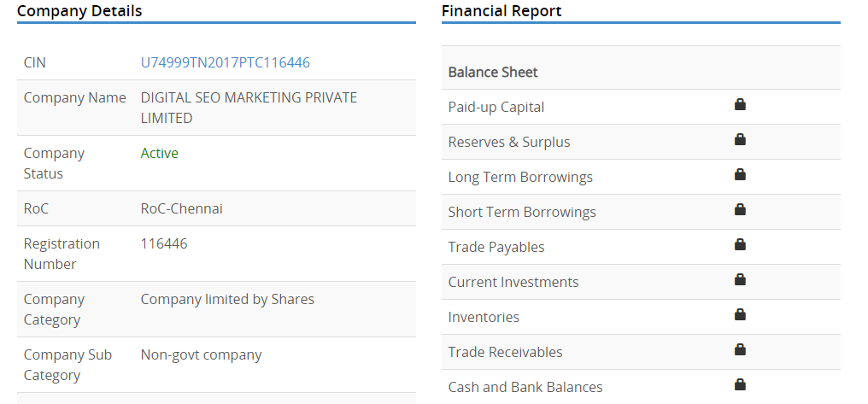
Task: Click the company name DIGITAL SEO MARKETING PRIVATE LIMITED
Action: [249, 108]
